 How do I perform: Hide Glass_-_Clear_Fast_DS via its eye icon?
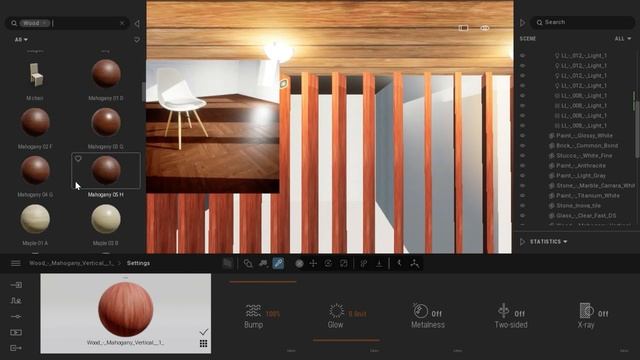(x=523, y=216)
